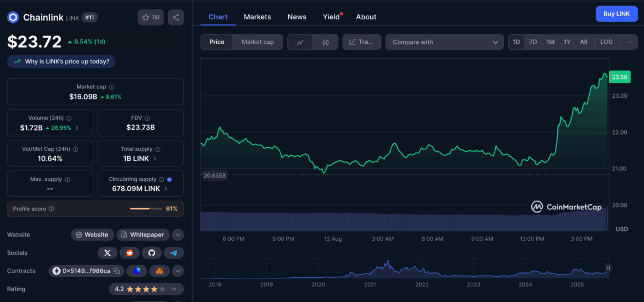Click the Chainlink logo icon

(13, 18)
